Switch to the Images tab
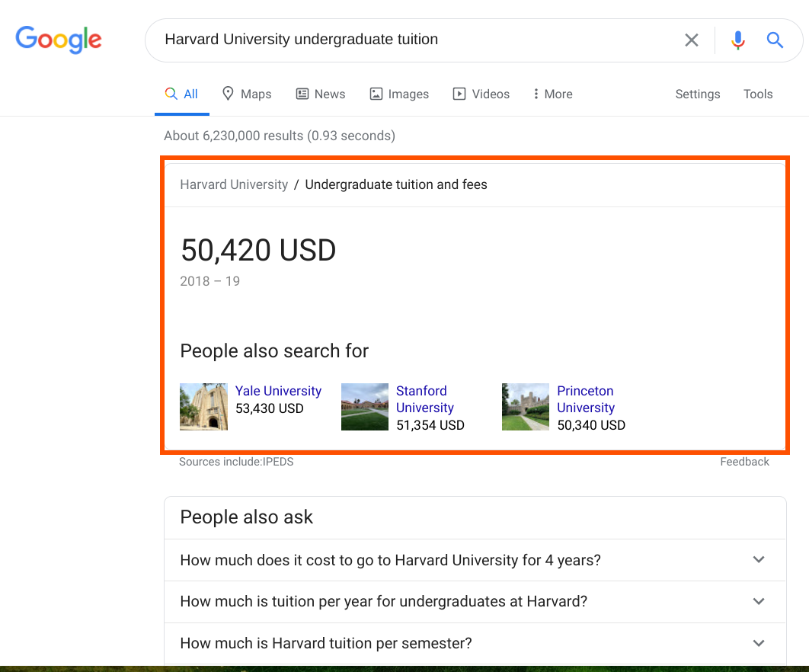This screenshot has width=809, height=672. (x=399, y=94)
